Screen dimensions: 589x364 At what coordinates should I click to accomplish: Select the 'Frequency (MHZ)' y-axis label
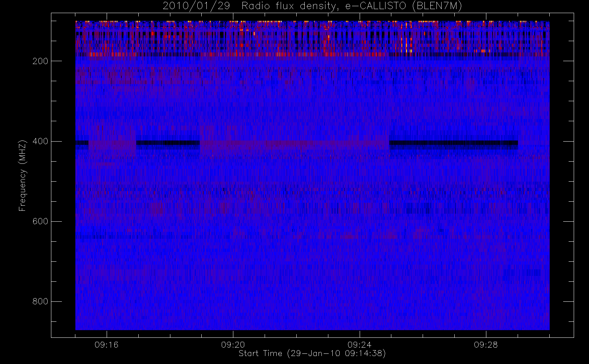(x=23, y=175)
